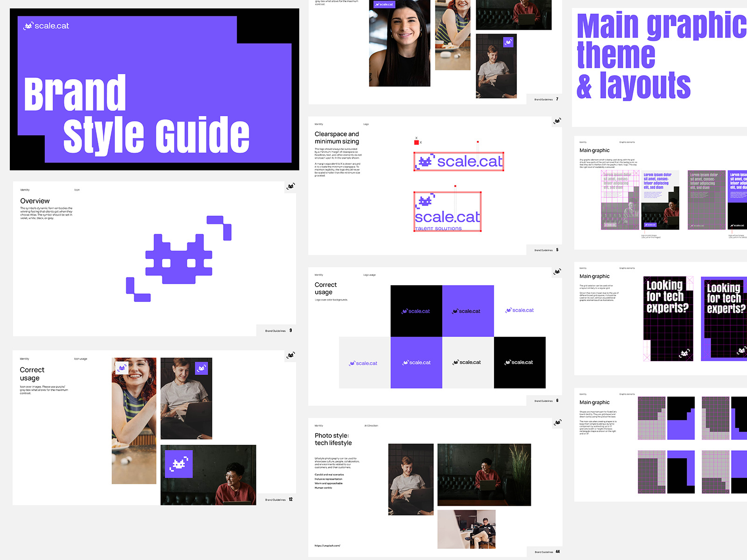Click the 'Logo usage' section label
Viewport: 747px width, 560px height.
[369, 275]
